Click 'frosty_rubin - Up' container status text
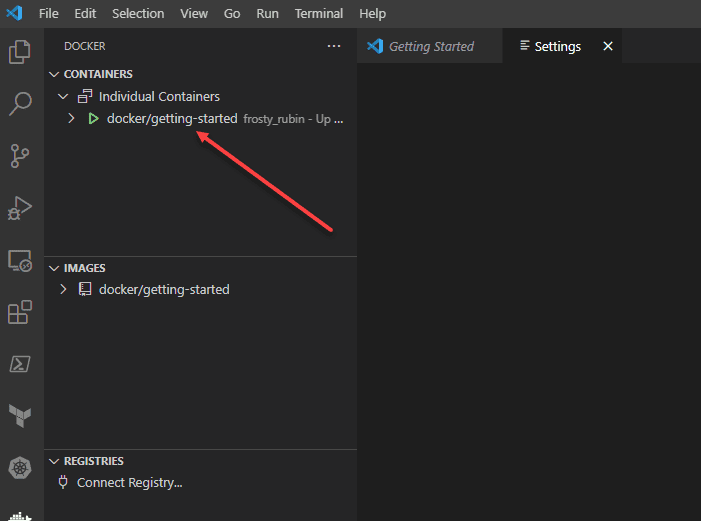Screen dimensions: 701x521 (x=287, y=119)
